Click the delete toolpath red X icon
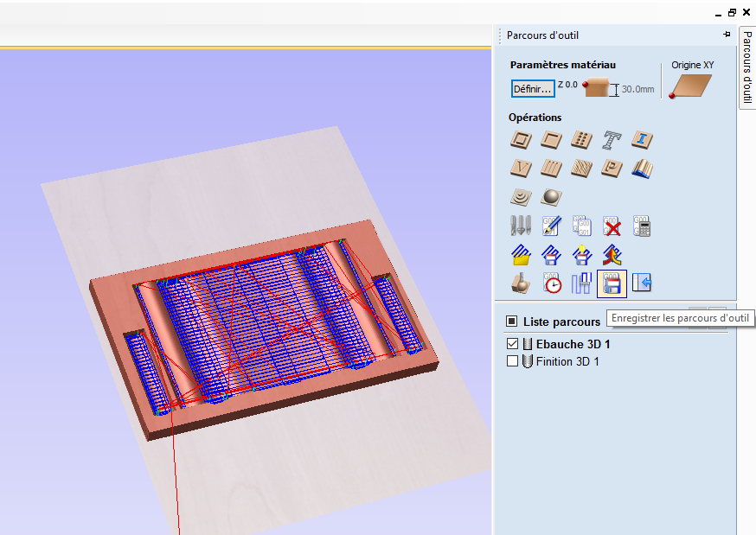The width and height of the screenshot is (756, 535). (612, 226)
